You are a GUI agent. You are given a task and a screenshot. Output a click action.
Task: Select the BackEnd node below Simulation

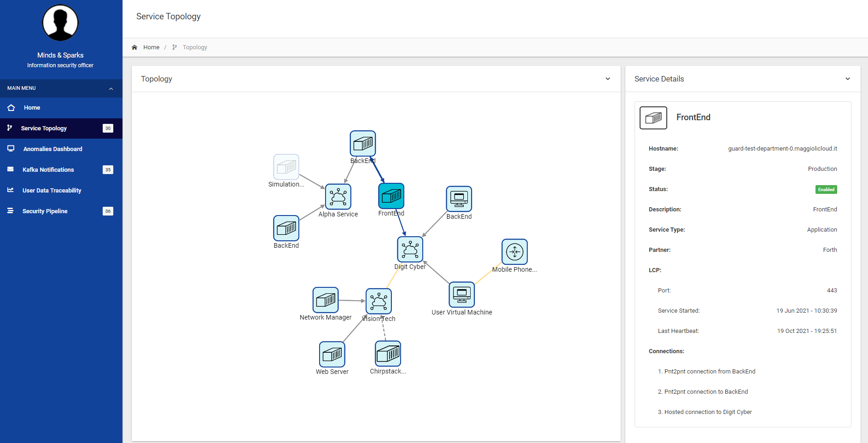click(286, 228)
